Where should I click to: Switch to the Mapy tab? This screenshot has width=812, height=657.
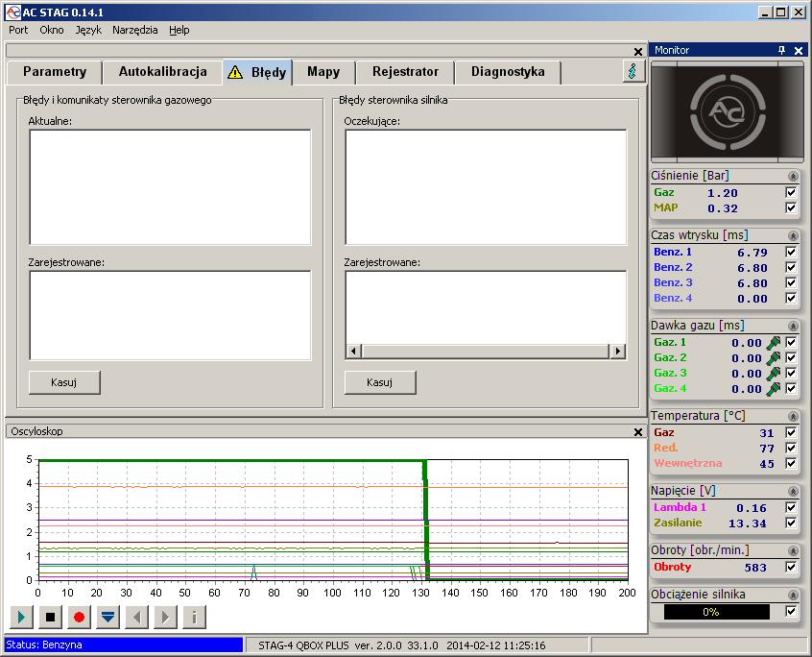(x=323, y=72)
